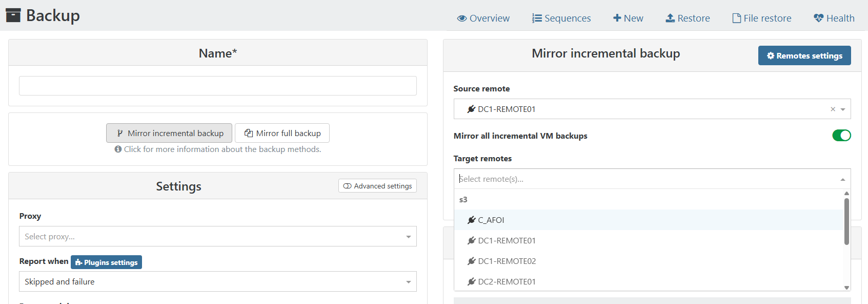The width and height of the screenshot is (868, 304).
Task: Open the Select proxy dropdown
Action: (x=217, y=237)
